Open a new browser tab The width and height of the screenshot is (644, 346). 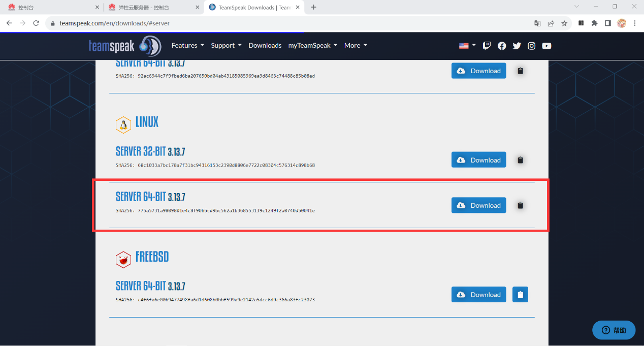coord(313,7)
